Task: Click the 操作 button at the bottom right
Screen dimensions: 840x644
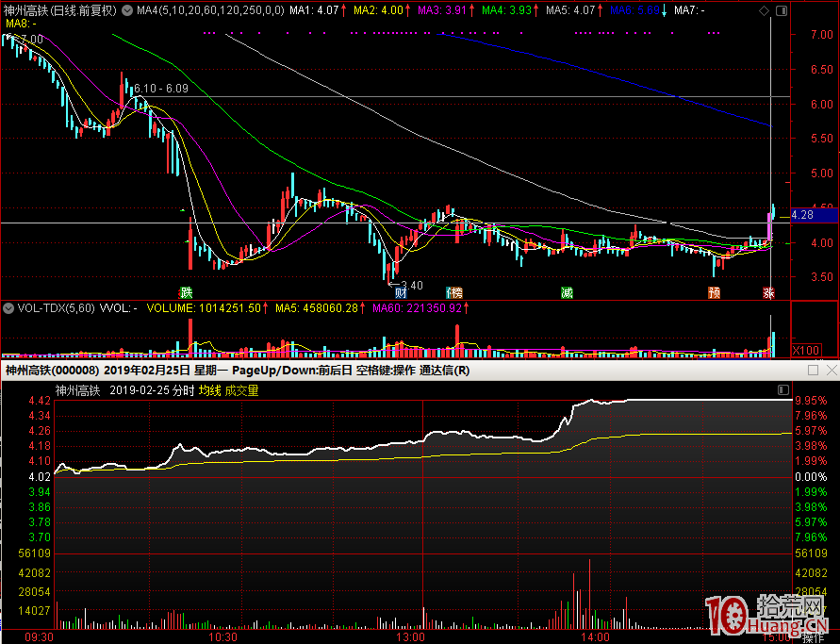Action: [814, 638]
